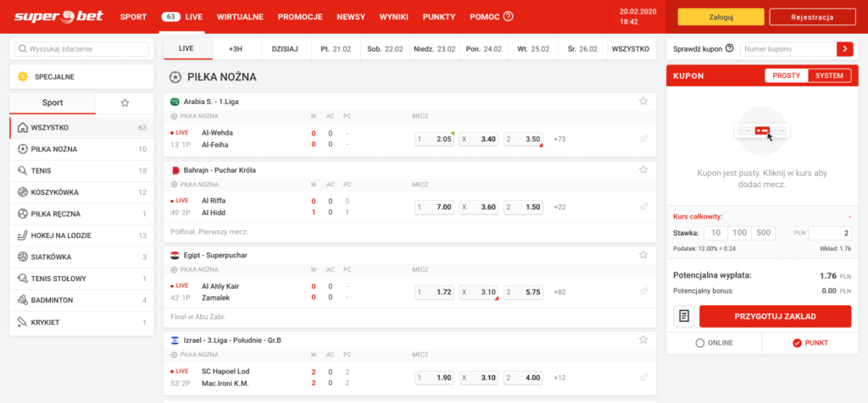The width and height of the screenshot is (868, 403).
Task: Set stake to 500 preset
Action: [x=764, y=233]
